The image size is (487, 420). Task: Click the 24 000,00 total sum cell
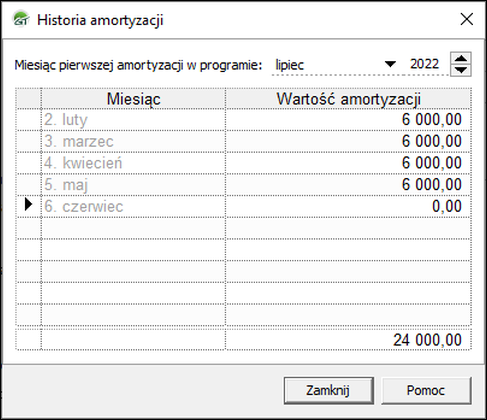click(x=348, y=340)
